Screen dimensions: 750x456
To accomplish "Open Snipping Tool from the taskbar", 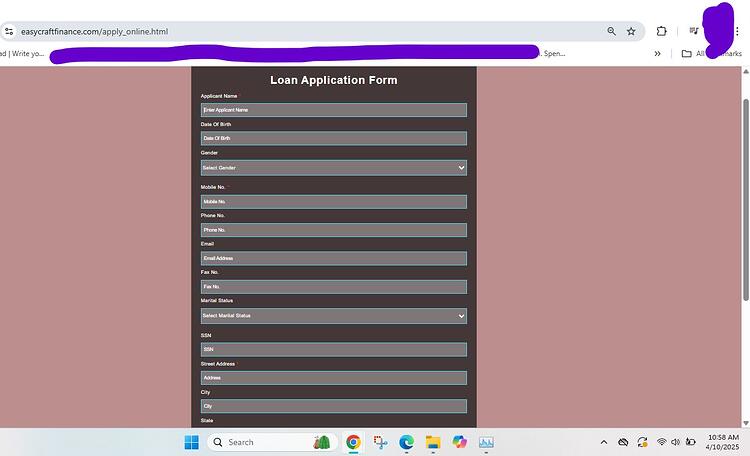I will pyautogui.click(x=380, y=442).
